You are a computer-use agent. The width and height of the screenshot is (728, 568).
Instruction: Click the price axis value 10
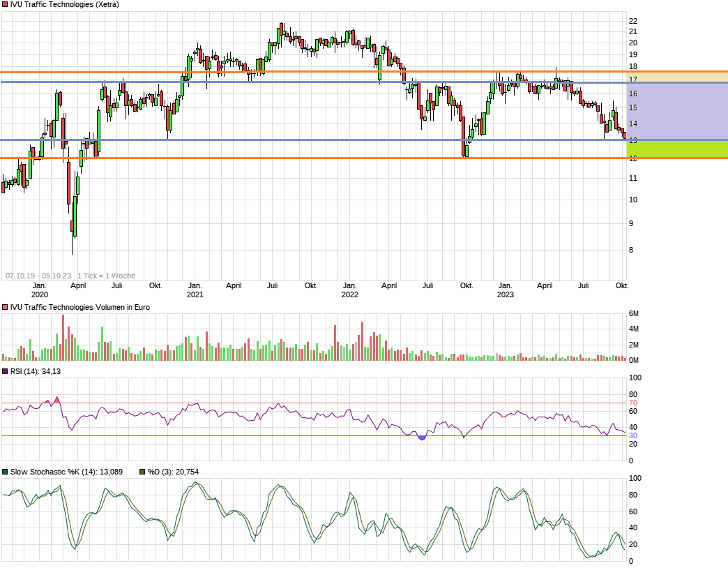coord(633,200)
